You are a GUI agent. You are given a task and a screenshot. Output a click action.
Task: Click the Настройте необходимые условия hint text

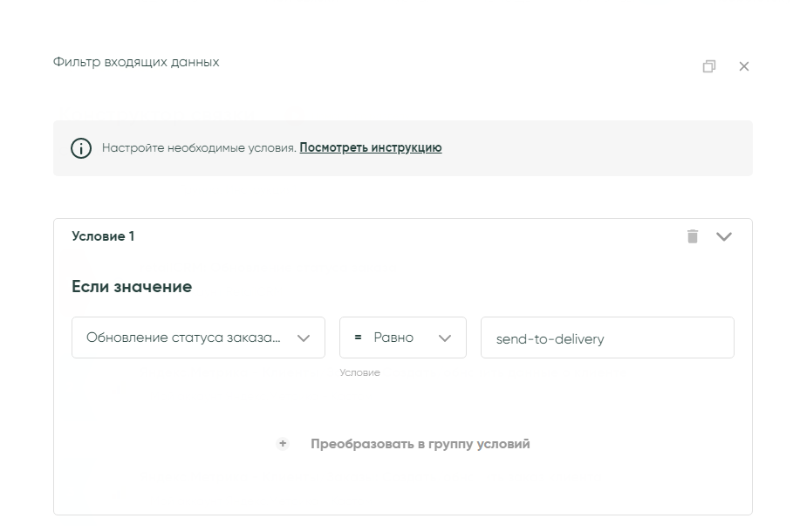(x=199, y=148)
